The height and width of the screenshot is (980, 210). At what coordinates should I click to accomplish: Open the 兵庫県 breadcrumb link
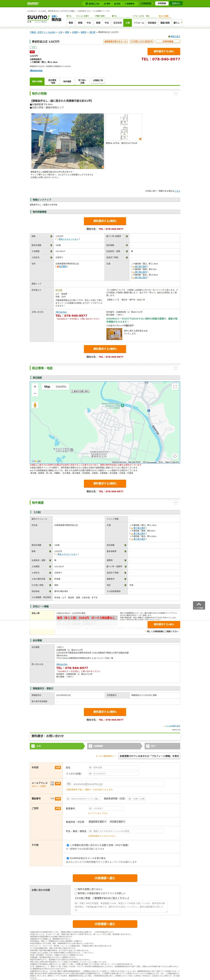click(75, 32)
